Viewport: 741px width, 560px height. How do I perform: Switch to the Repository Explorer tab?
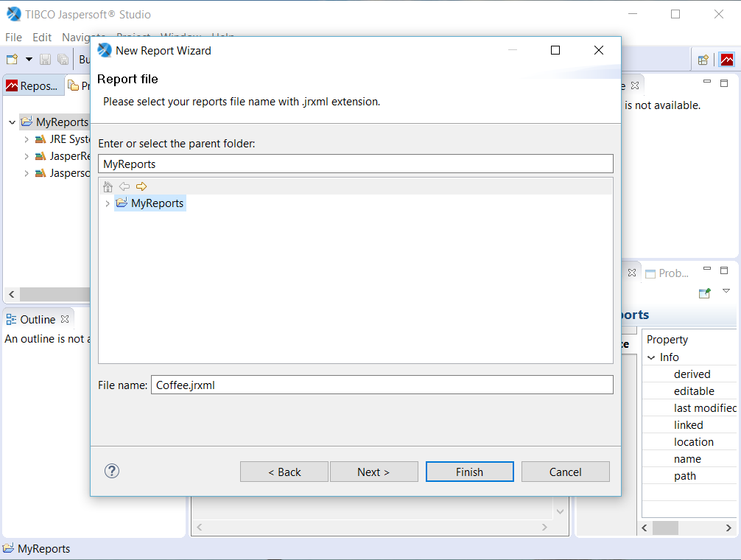[32, 86]
